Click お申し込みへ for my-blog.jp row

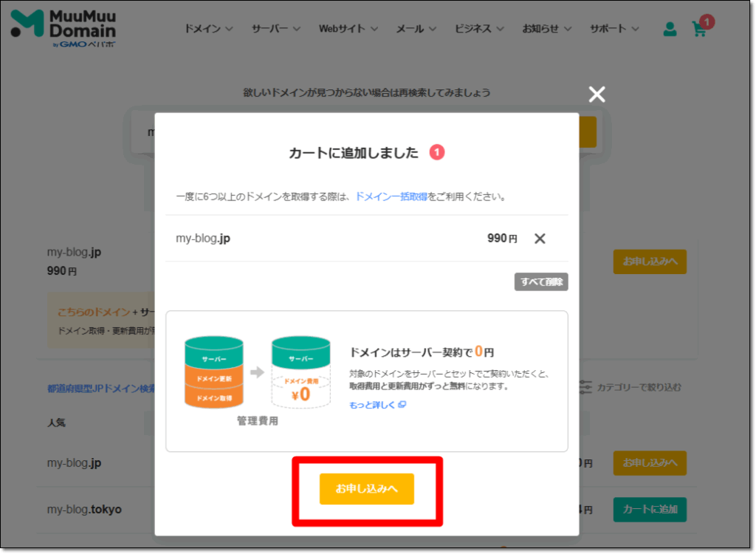pyautogui.click(x=649, y=261)
